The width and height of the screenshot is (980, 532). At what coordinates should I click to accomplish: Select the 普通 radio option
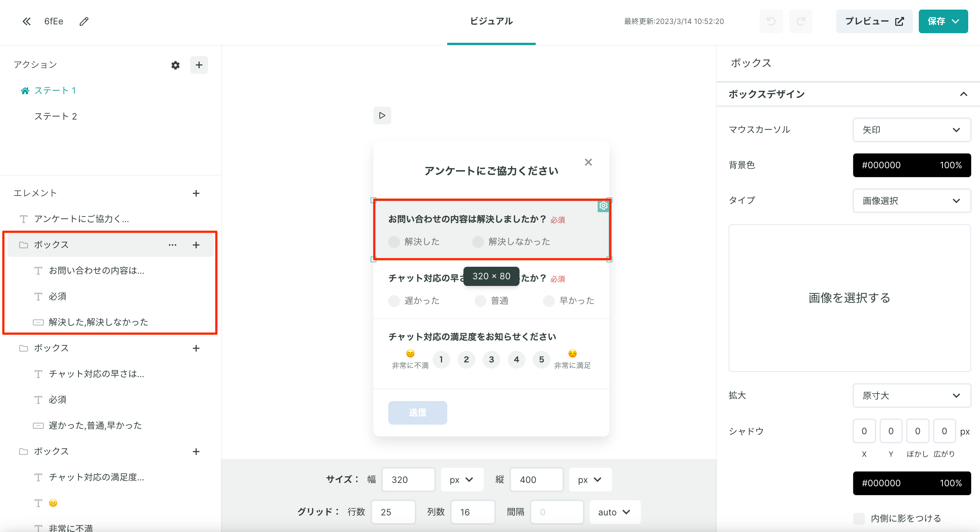(480, 301)
